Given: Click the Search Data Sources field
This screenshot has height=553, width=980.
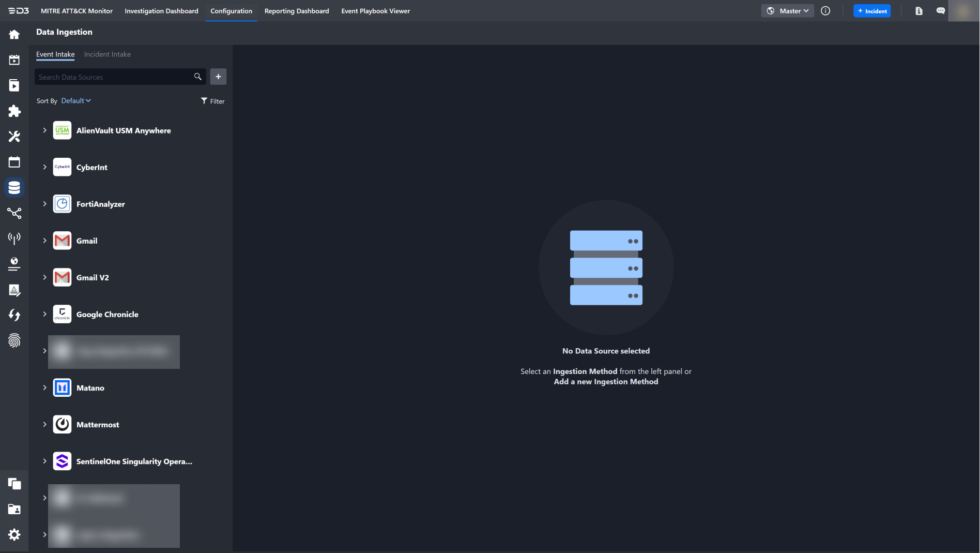Looking at the screenshot, I should pyautogui.click(x=114, y=77).
